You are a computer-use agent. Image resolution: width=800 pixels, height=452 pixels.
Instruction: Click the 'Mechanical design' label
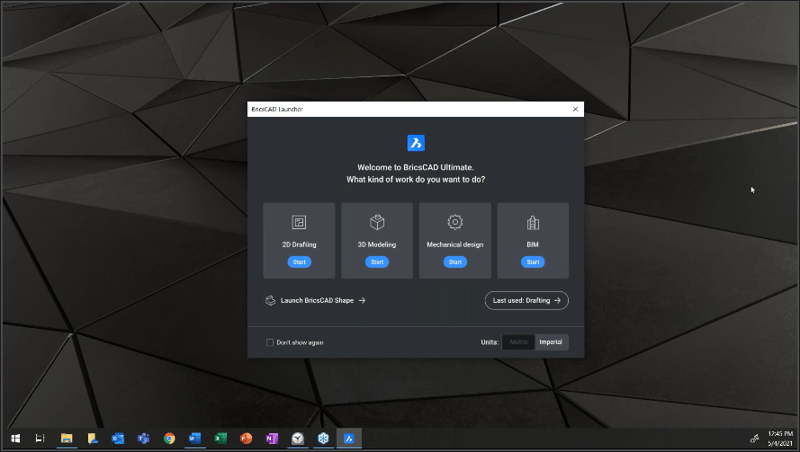[455, 244]
